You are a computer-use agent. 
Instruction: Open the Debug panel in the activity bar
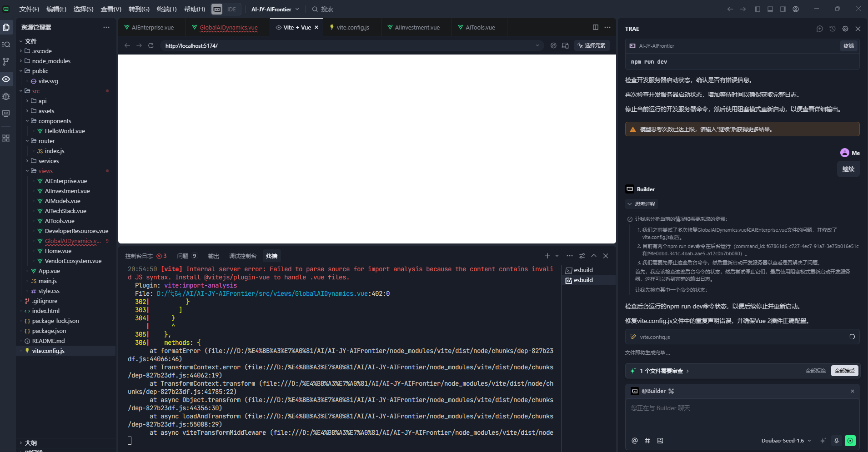click(6, 97)
